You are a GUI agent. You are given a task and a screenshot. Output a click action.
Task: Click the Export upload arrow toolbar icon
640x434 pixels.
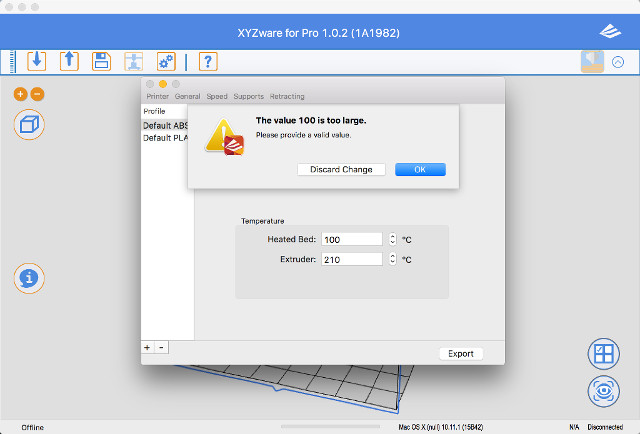(x=69, y=62)
